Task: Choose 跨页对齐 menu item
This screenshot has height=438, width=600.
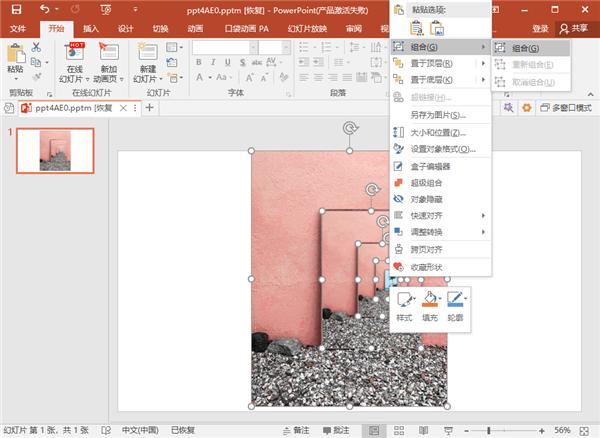Action: pos(440,250)
